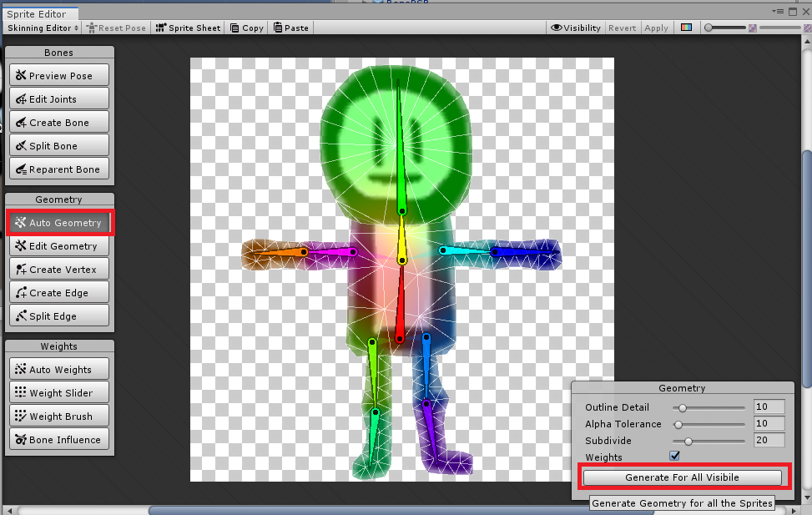The height and width of the screenshot is (515, 812).
Task: Click Reset Pose in the toolbar
Action: 116,28
